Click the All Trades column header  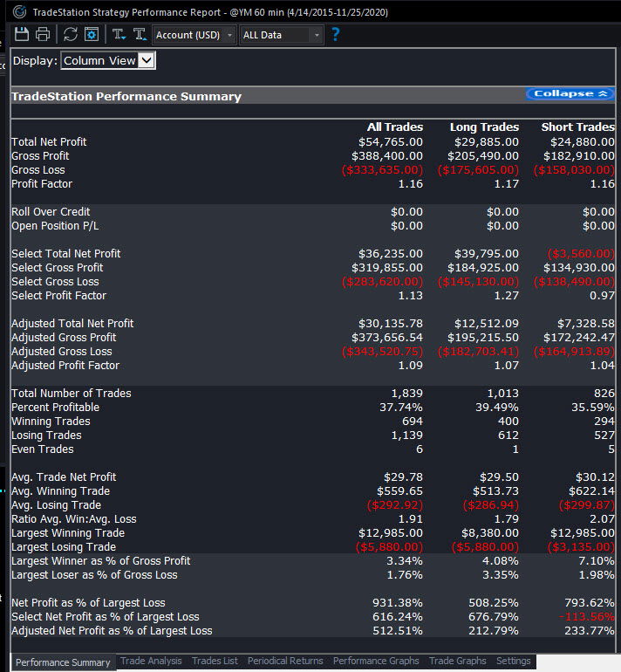[395, 127]
